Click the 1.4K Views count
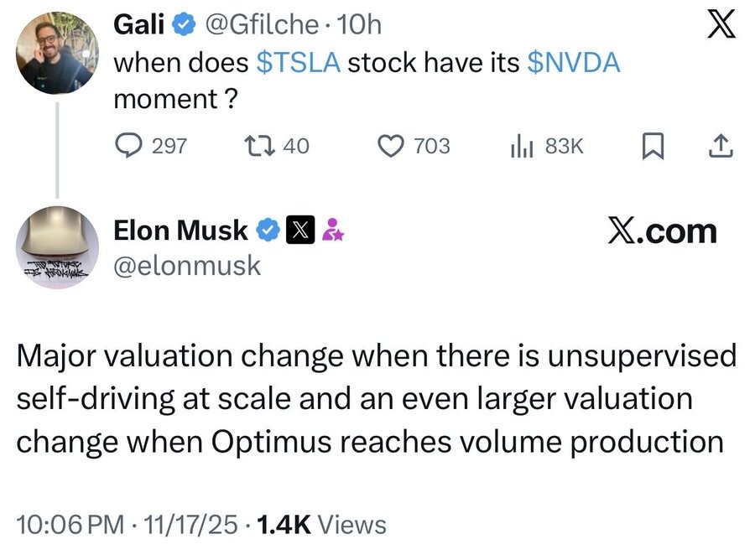 tap(323, 525)
